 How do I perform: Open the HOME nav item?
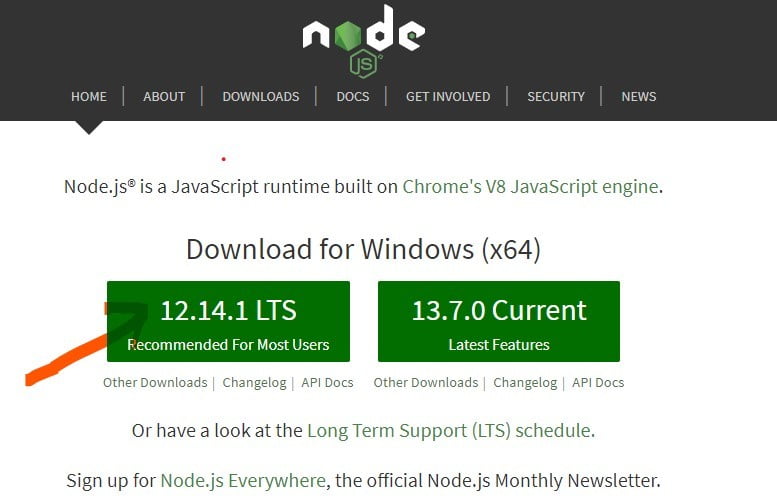(x=89, y=96)
